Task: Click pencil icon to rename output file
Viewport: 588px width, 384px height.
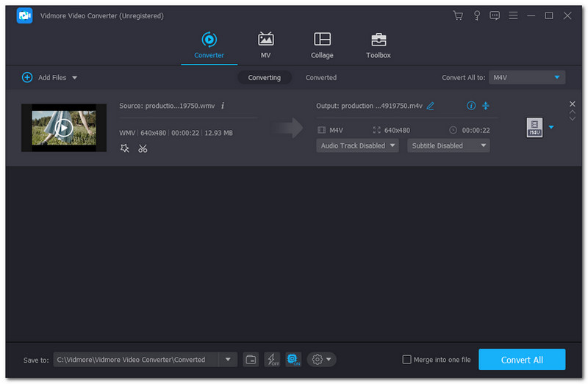Action: point(431,106)
